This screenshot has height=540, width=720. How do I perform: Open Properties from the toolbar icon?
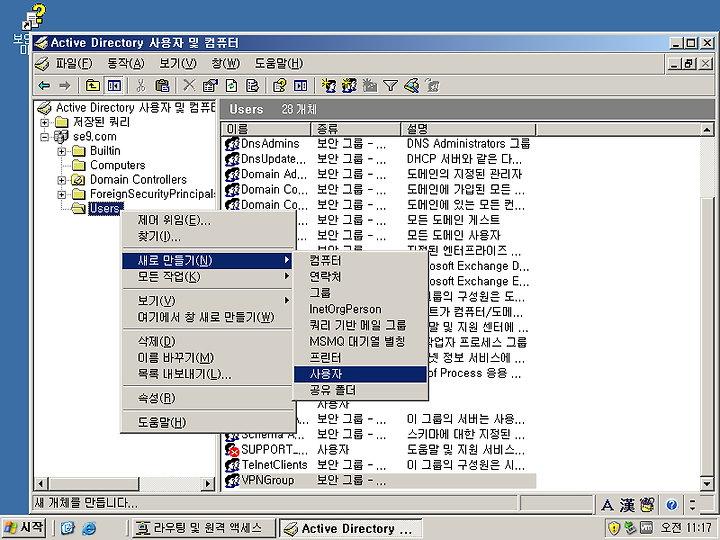pyautogui.click(x=210, y=85)
